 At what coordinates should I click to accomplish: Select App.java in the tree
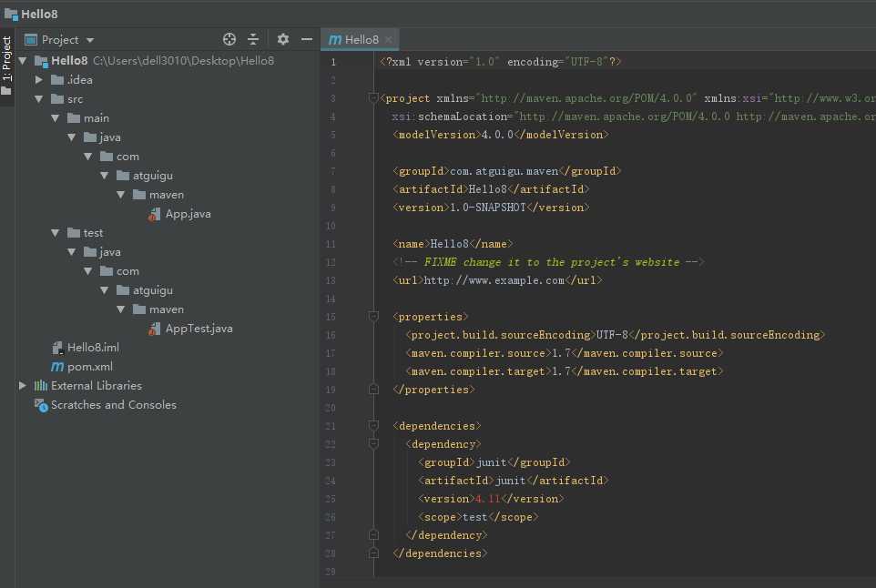(188, 214)
